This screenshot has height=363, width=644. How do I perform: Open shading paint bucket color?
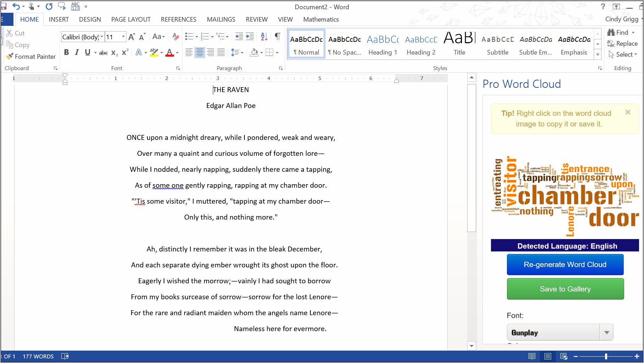click(254, 53)
